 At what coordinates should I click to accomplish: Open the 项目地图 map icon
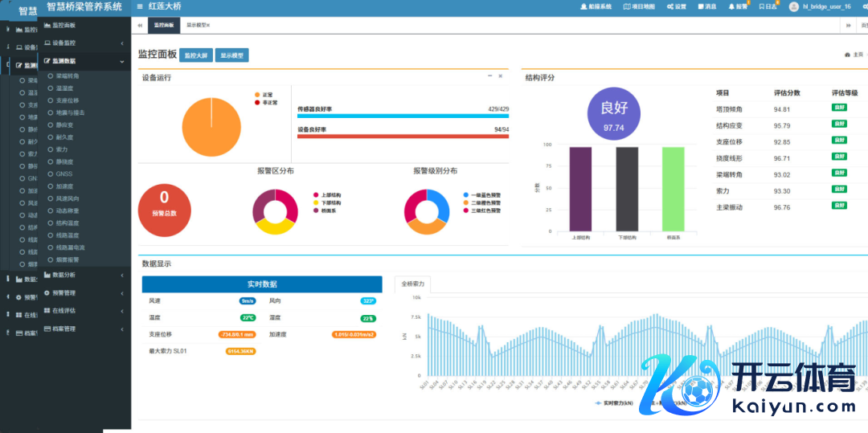pos(627,6)
